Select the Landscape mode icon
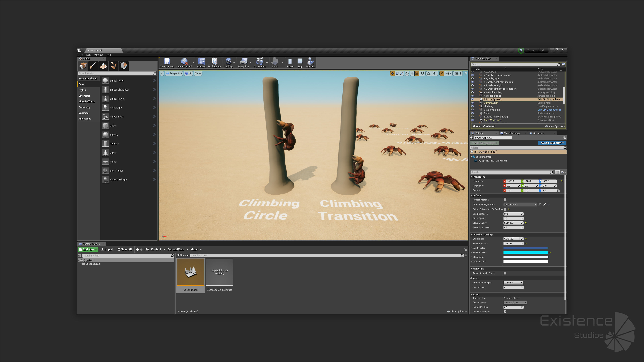 coord(103,66)
